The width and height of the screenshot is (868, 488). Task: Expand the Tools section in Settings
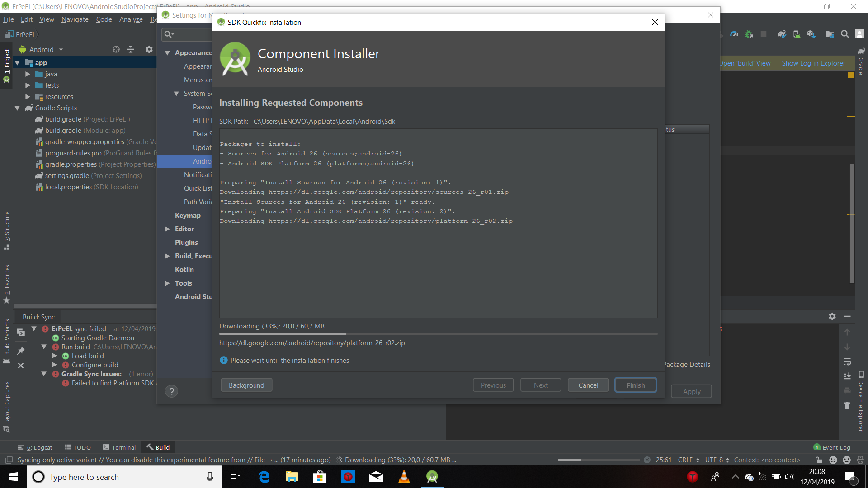tap(167, 283)
